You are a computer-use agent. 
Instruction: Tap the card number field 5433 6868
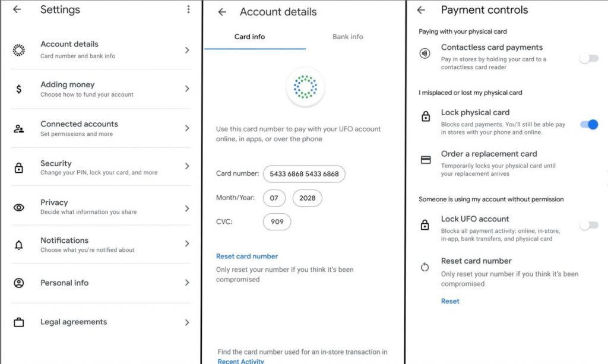(x=304, y=174)
